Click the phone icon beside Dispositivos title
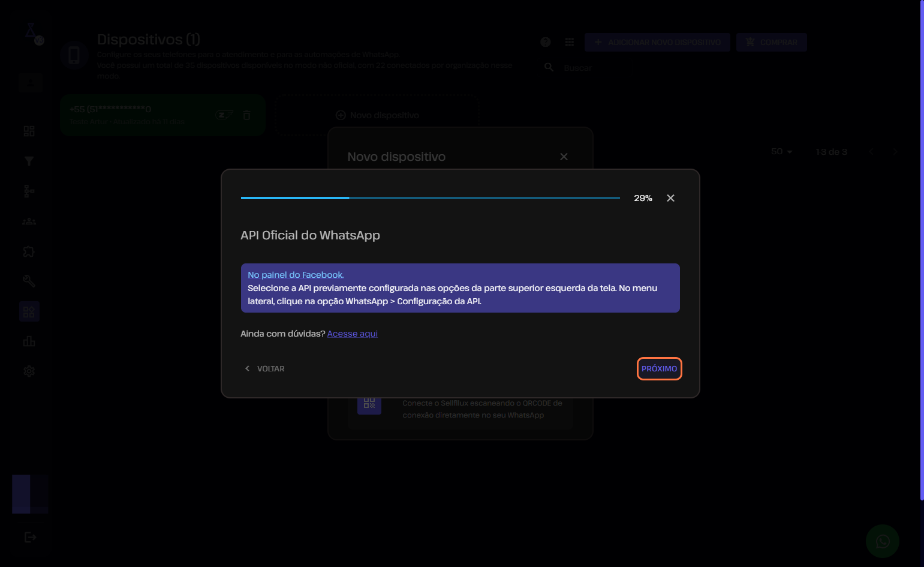The width and height of the screenshot is (924, 567). [74, 56]
